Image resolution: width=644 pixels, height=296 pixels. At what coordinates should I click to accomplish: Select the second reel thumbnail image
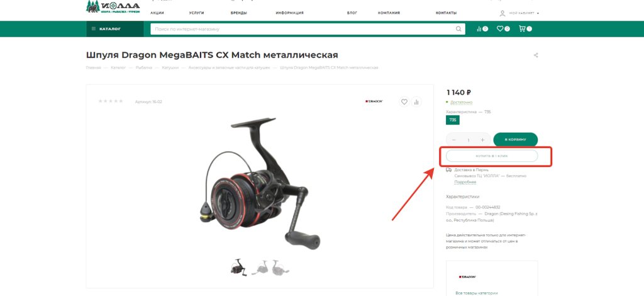pos(260,267)
